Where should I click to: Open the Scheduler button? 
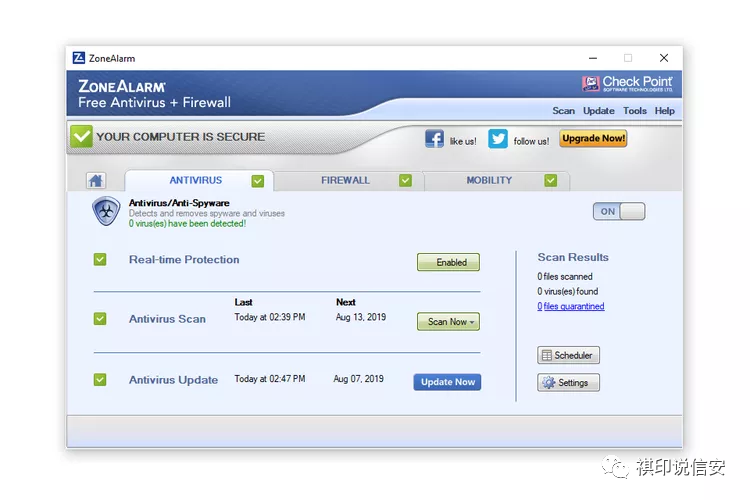[568, 355]
